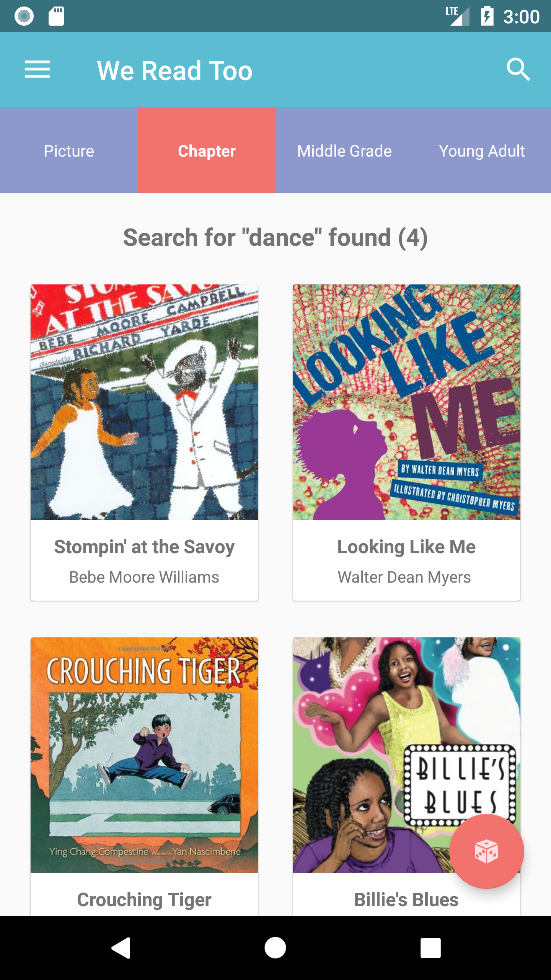Tap the LTE signal indicator

coord(458,16)
